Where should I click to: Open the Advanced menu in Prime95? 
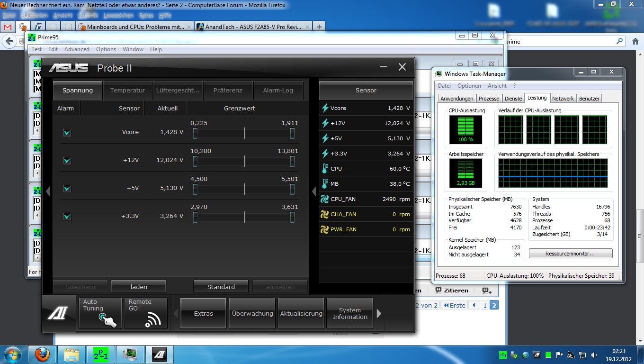coord(77,49)
